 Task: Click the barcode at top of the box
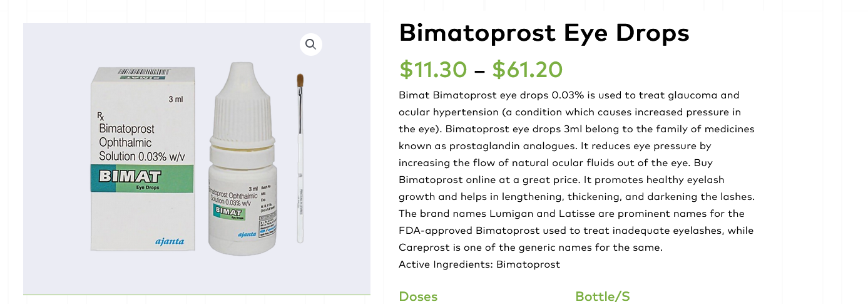coord(143,73)
